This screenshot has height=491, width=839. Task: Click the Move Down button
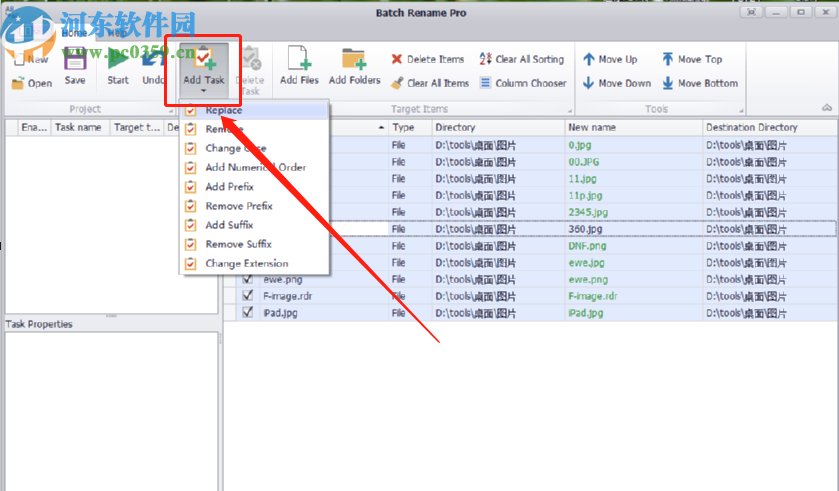pos(616,84)
